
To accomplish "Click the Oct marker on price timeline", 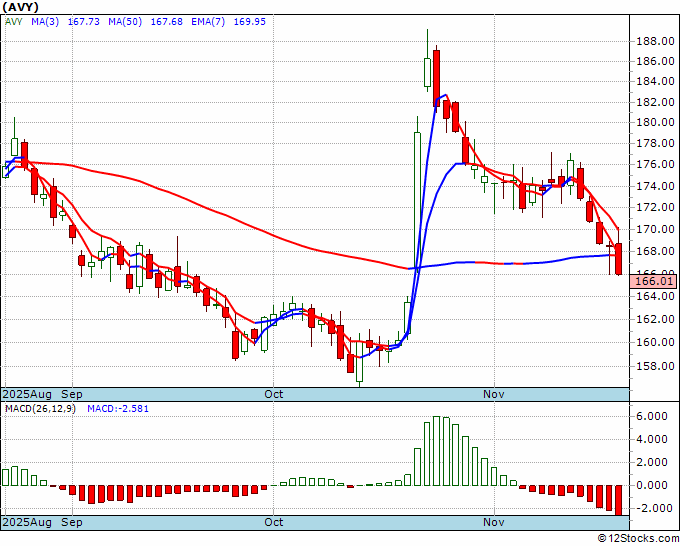I will pos(274,394).
